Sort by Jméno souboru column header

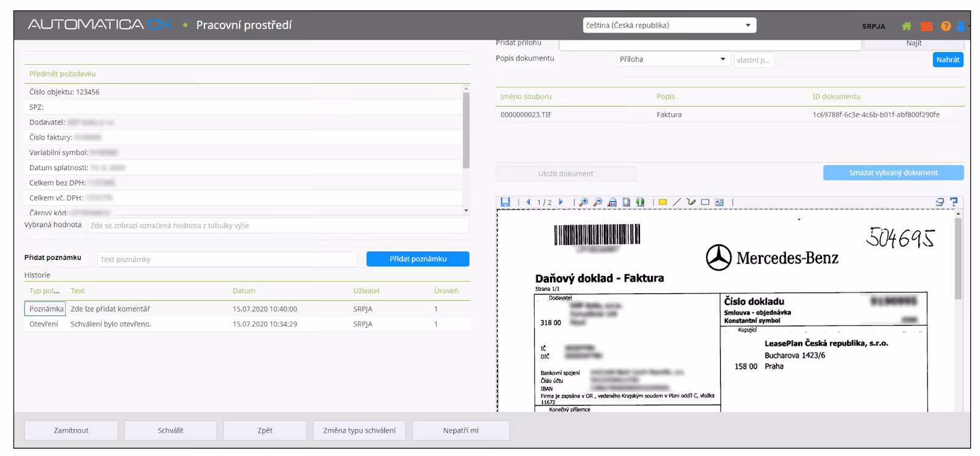coord(526,97)
